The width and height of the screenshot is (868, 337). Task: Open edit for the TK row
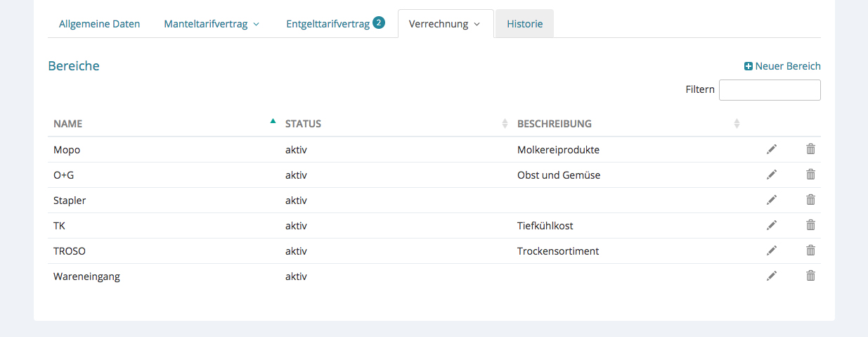(772, 225)
